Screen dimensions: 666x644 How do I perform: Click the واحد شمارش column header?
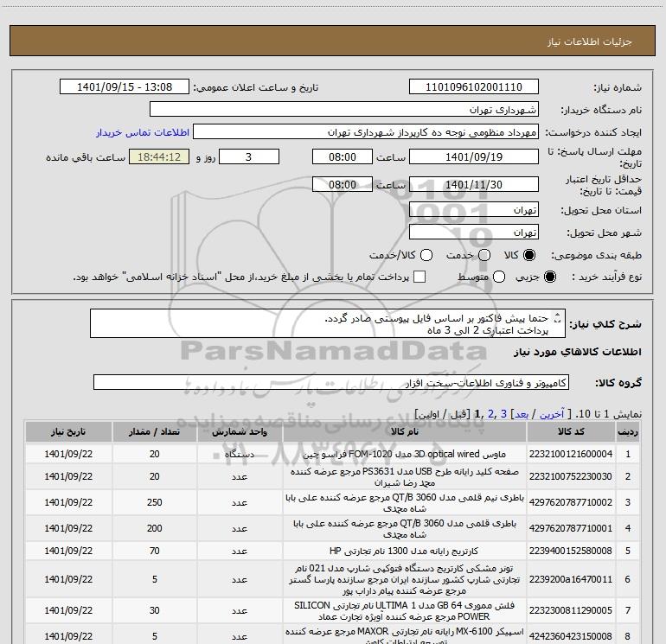pyautogui.click(x=240, y=431)
